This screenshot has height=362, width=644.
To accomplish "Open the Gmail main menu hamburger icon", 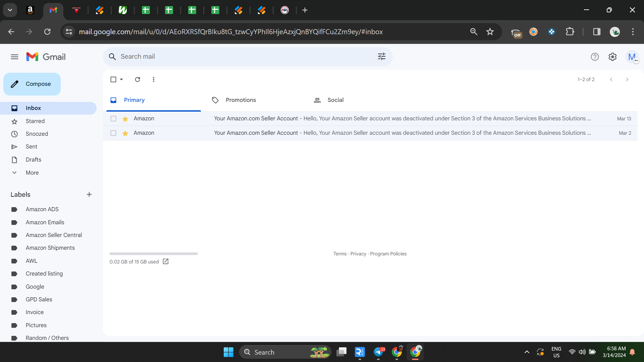I will [x=14, y=57].
